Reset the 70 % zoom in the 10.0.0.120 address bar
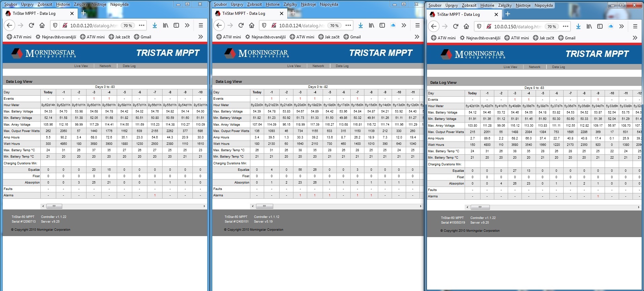The height and width of the screenshot is (291, 644). (x=128, y=26)
